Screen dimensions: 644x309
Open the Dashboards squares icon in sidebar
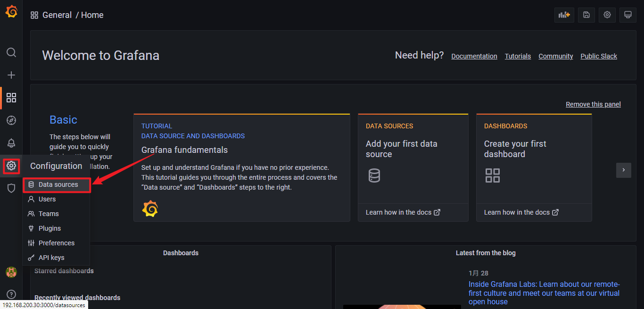click(x=11, y=98)
